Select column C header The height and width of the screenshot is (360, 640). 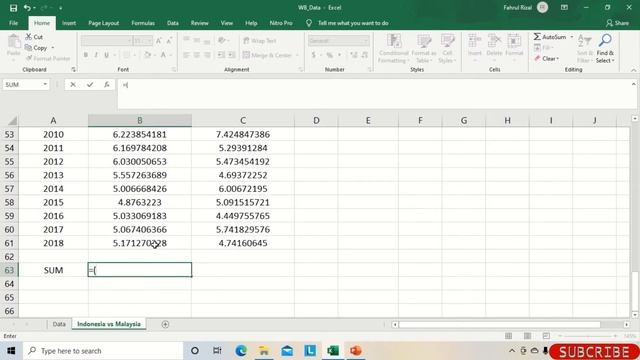point(243,120)
